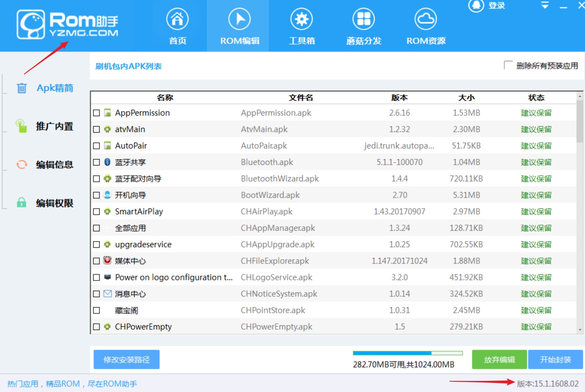
Task: Click the scrollbar up arrow
Action: point(580,96)
